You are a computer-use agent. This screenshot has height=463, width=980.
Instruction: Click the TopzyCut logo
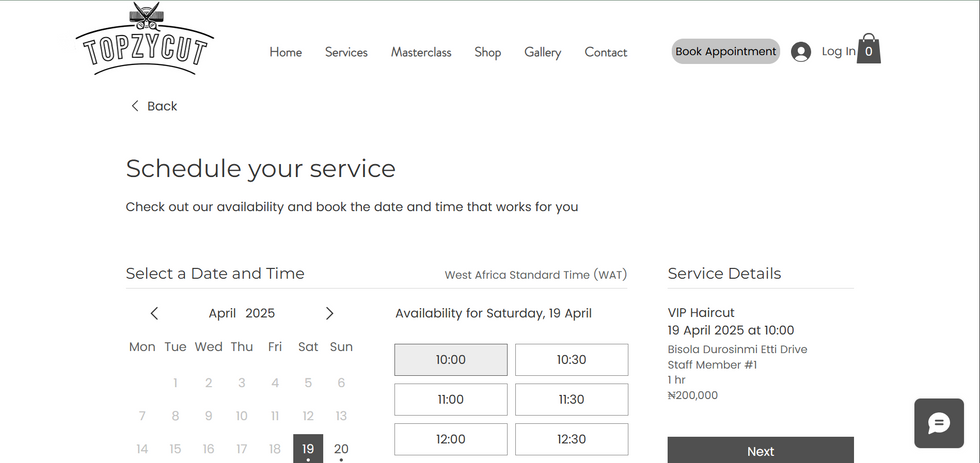tap(144, 39)
